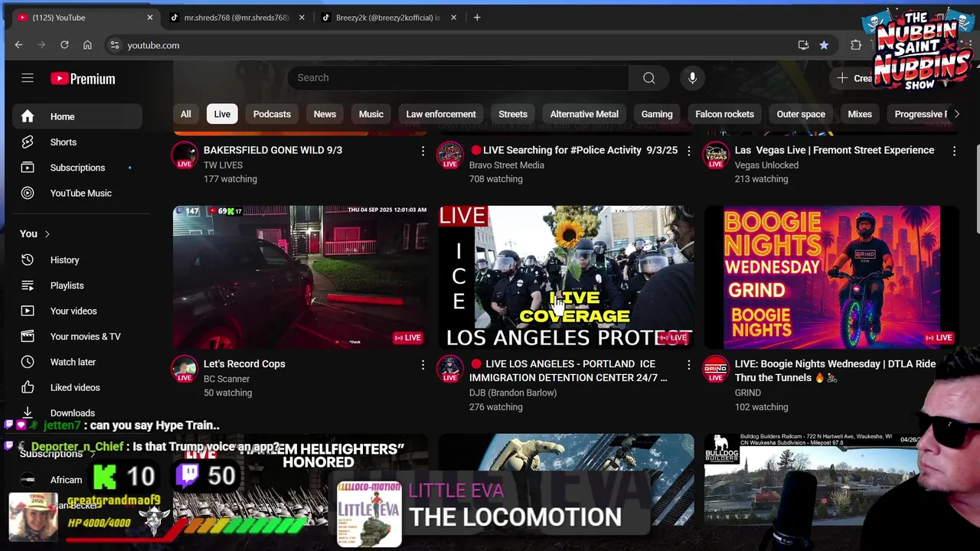980x551 pixels.
Task: Open Liked videos in sidebar
Action: pyautogui.click(x=77, y=387)
